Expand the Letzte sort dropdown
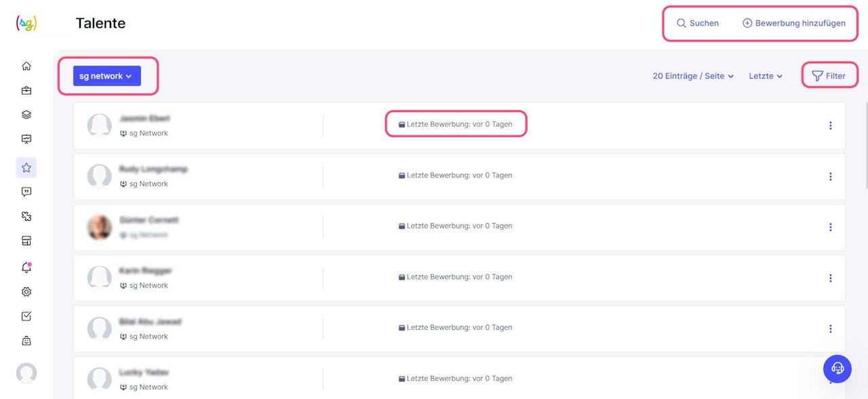 [x=766, y=76]
